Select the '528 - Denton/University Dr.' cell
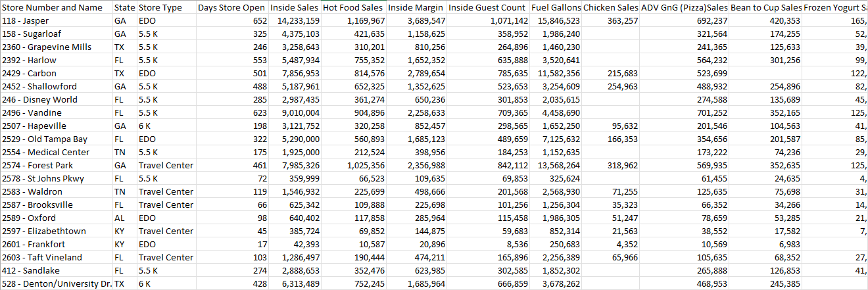This screenshot has width=868, height=290. point(57,284)
